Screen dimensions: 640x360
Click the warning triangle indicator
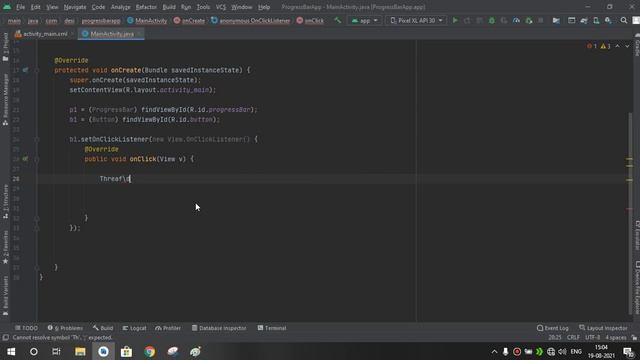point(605,46)
